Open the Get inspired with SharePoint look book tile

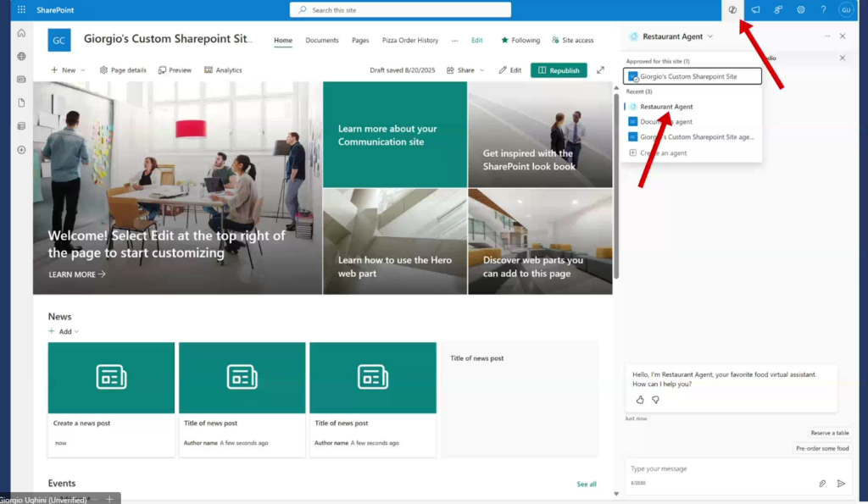[540, 135]
